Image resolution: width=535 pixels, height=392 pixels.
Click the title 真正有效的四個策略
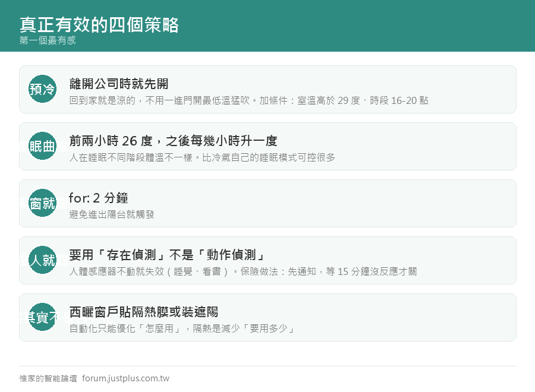99,24
